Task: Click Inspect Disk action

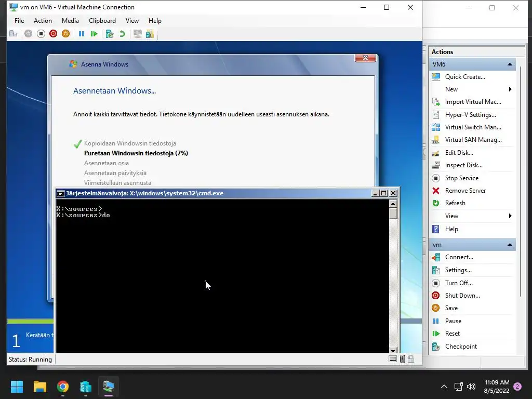Action: (x=463, y=165)
